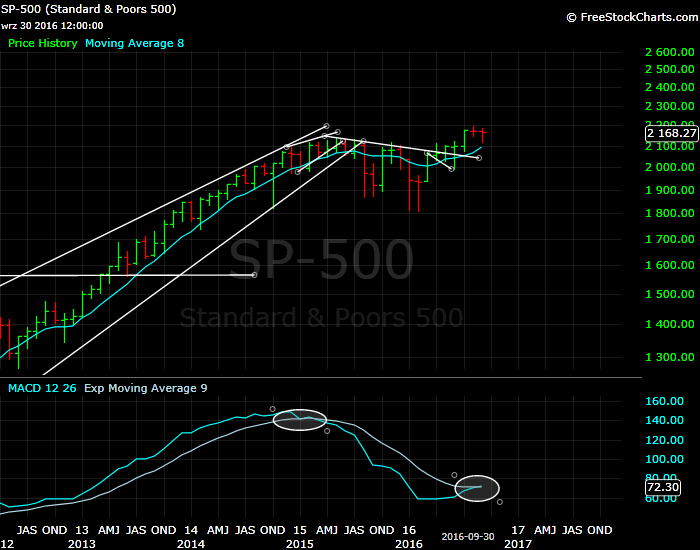Click the '13' tick label on time axis

tap(82, 530)
